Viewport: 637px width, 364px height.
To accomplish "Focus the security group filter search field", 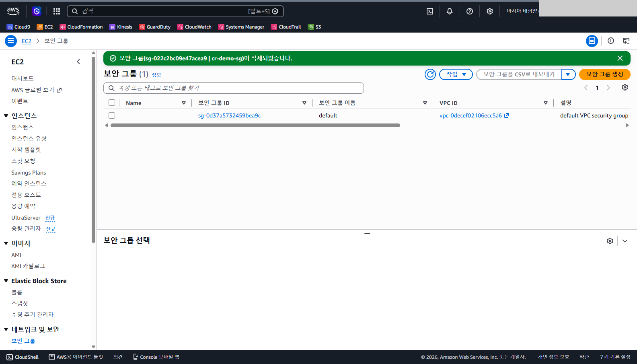I will 234,88.
